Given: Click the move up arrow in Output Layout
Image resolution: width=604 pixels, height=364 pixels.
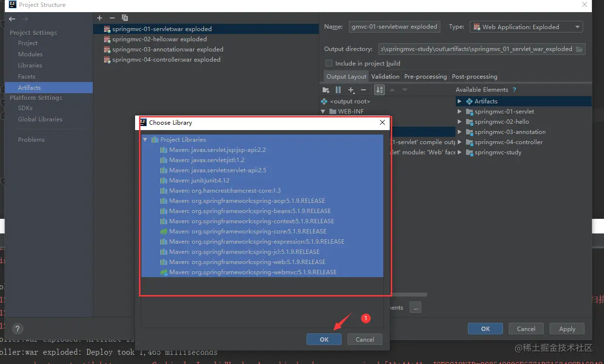Looking at the screenshot, I should click(392, 90).
